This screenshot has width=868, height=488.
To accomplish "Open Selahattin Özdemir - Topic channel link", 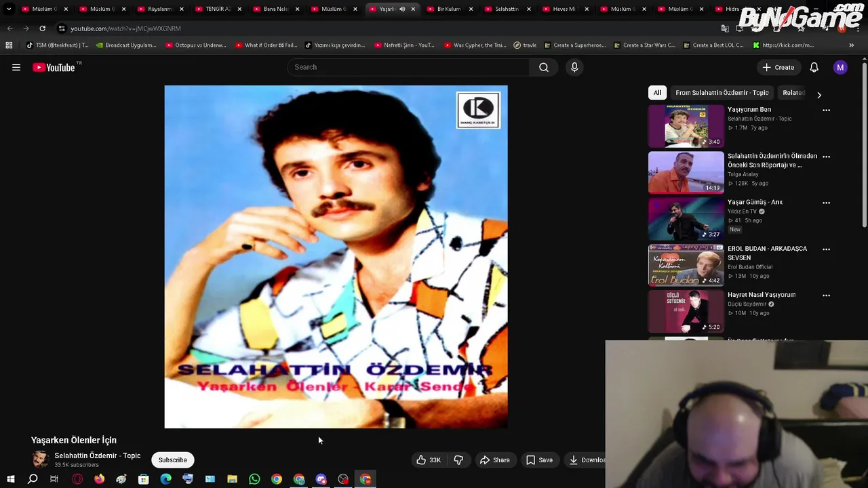I will coord(98,455).
